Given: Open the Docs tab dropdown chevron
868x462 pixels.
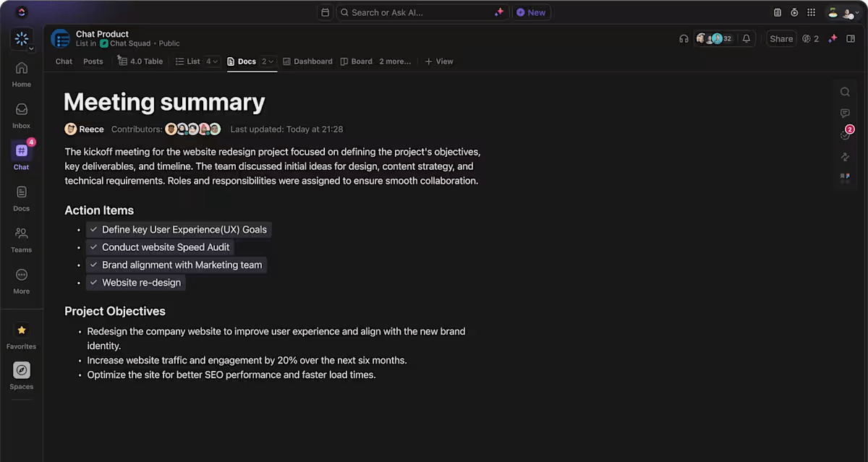Looking at the screenshot, I should 269,61.
